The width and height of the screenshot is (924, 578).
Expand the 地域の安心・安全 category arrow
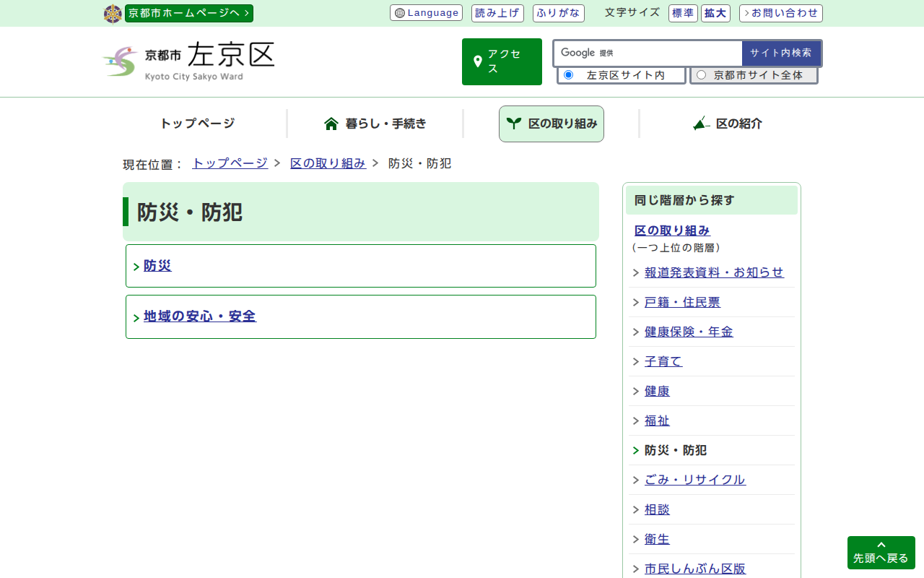point(136,318)
